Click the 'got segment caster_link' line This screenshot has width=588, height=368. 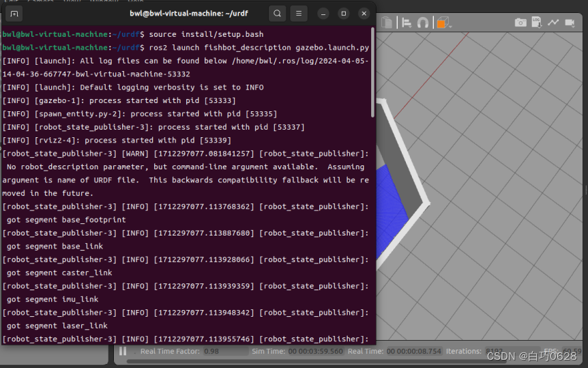59,272
